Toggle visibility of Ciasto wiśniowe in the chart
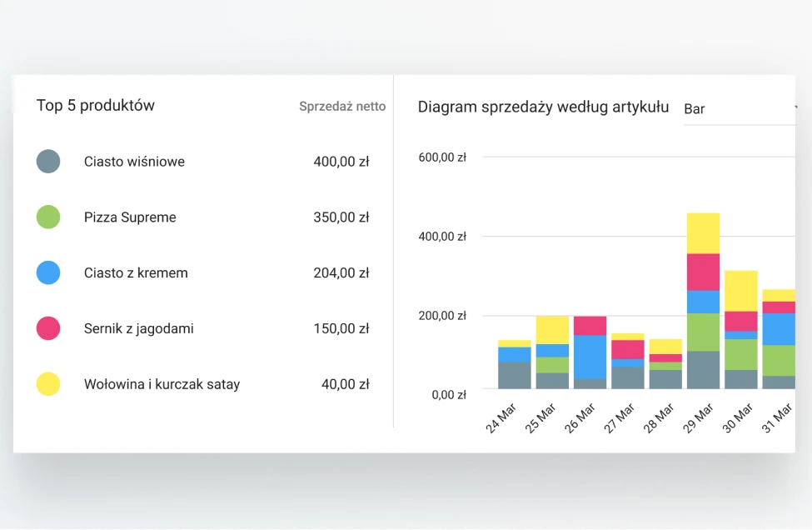Viewport: 812px width, 530px height. point(48,162)
